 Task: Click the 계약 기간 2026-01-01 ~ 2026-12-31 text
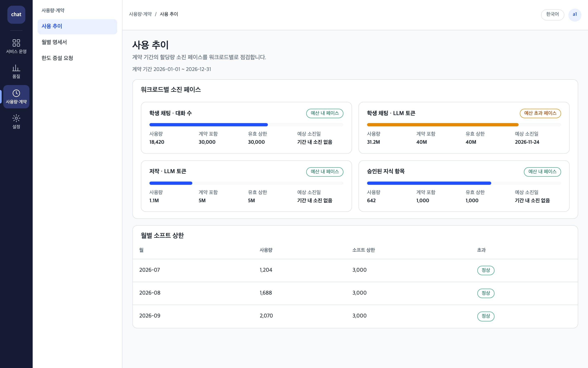pos(171,69)
